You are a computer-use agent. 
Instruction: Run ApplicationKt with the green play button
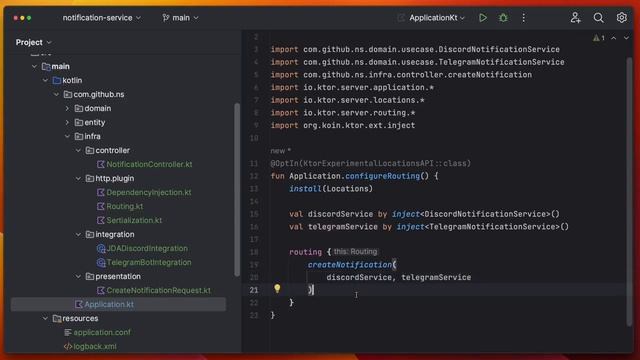click(483, 18)
